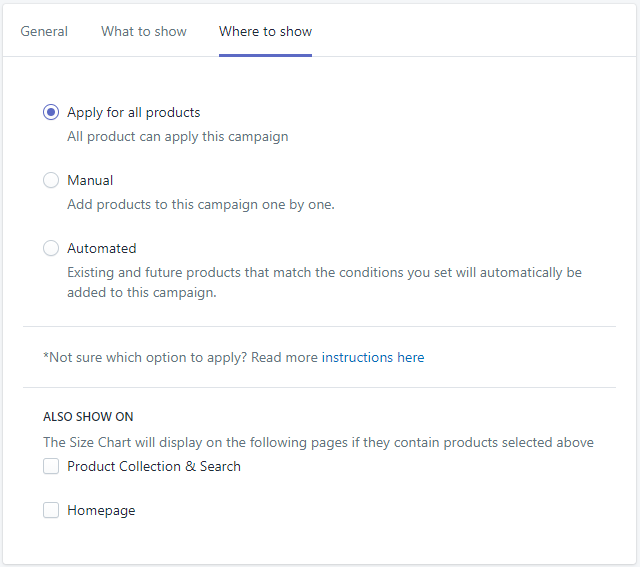The width and height of the screenshot is (640, 567).
Task: Click the 'Product Collection & Search' label
Action: (154, 466)
